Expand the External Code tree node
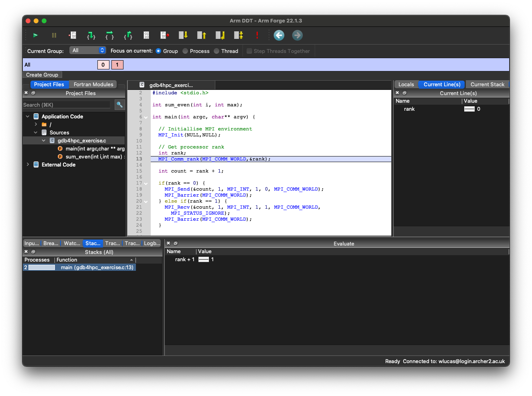The width and height of the screenshot is (532, 396). [28, 164]
